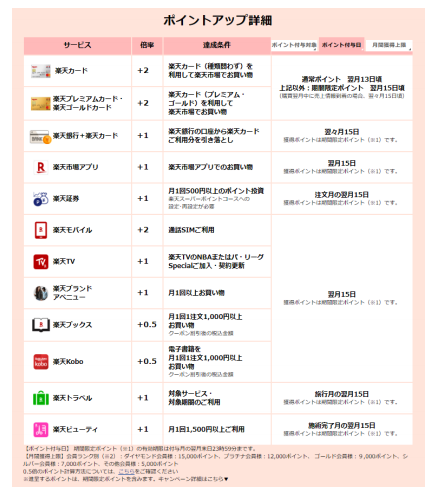439x495 pixels.
Task: Click the 楽天プレミアムカード・楽天ゴールドカード label
Action: tap(87, 103)
